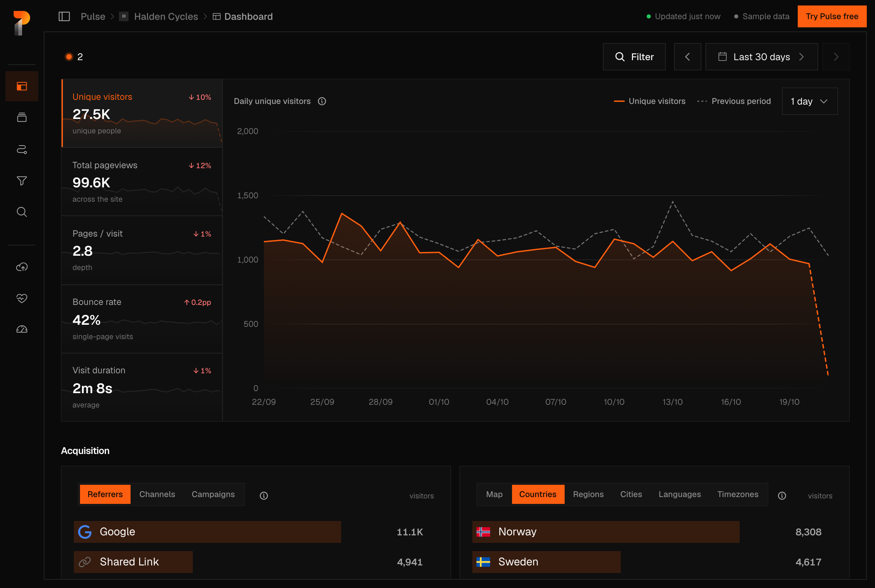The height and width of the screenshot is (588, 875).
Task: Click the 11.1K Google visitors value
Action: (410, 532)
